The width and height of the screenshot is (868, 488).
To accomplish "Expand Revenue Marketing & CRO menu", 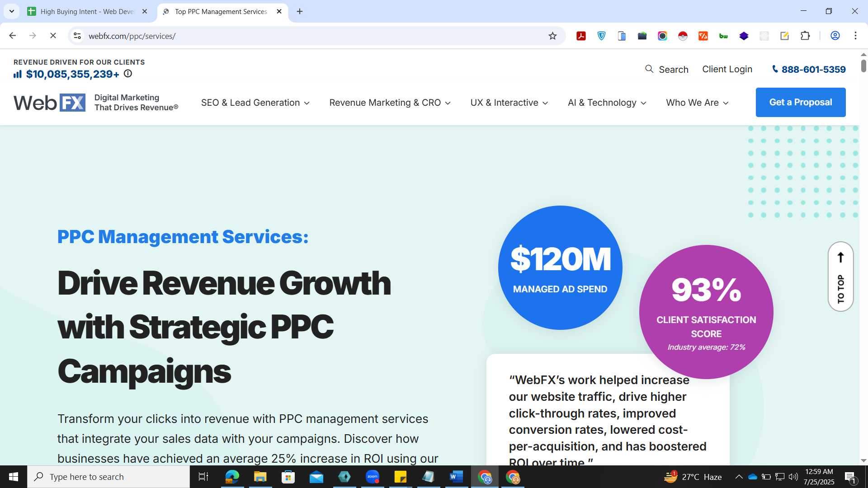I will coord(390,103).
